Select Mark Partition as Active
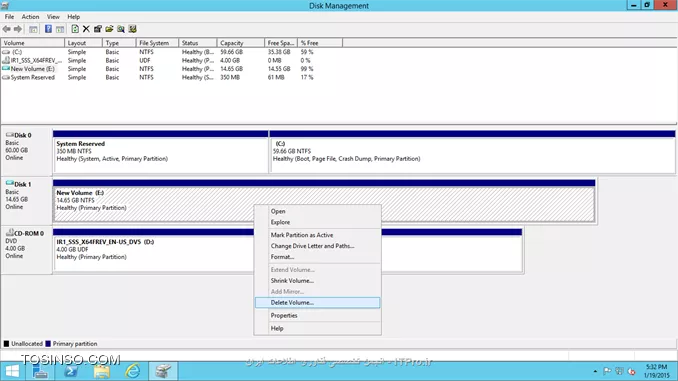This screenshot has height=381, width=678. (x=317, y=235)
